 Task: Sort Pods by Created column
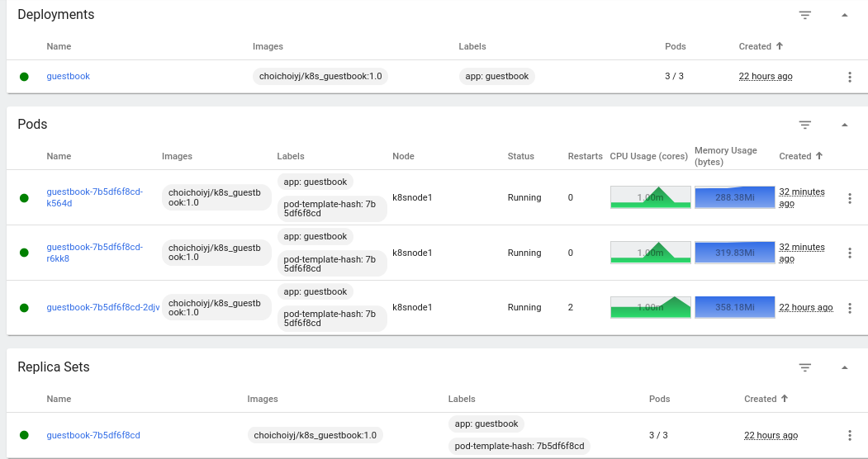(801, 156)
